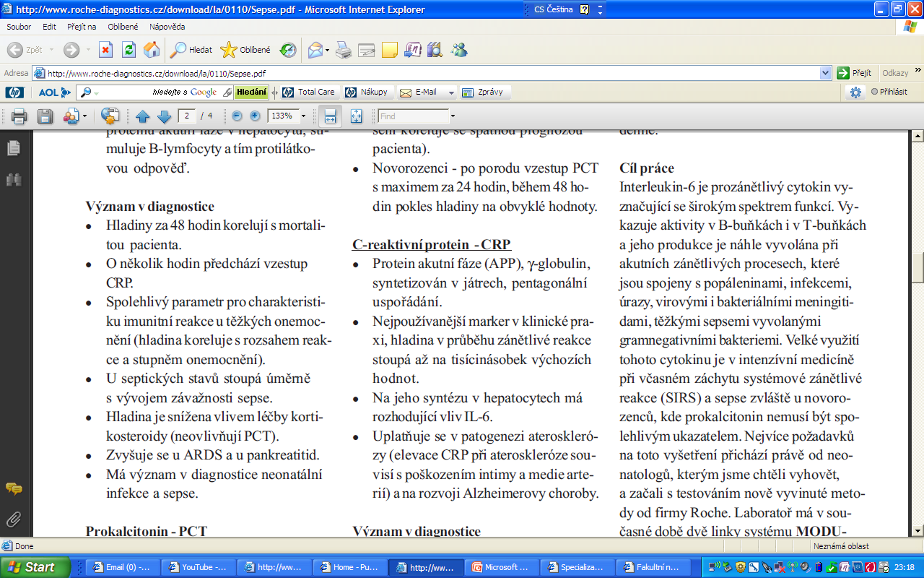Screen dimensions: 924x578
Task: Click the browser Forward arrow button
Action: click(71, 50)
